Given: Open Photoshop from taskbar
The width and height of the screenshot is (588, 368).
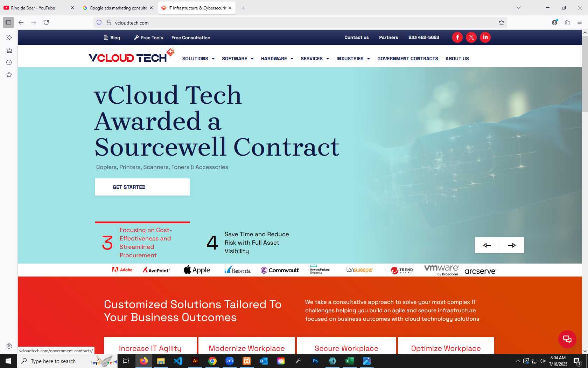Looking at the screenshot, I should 315,361.
